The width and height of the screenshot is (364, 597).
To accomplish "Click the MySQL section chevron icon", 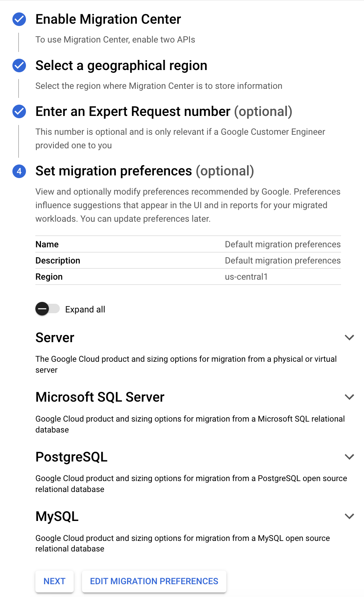I will click(350, 516).
